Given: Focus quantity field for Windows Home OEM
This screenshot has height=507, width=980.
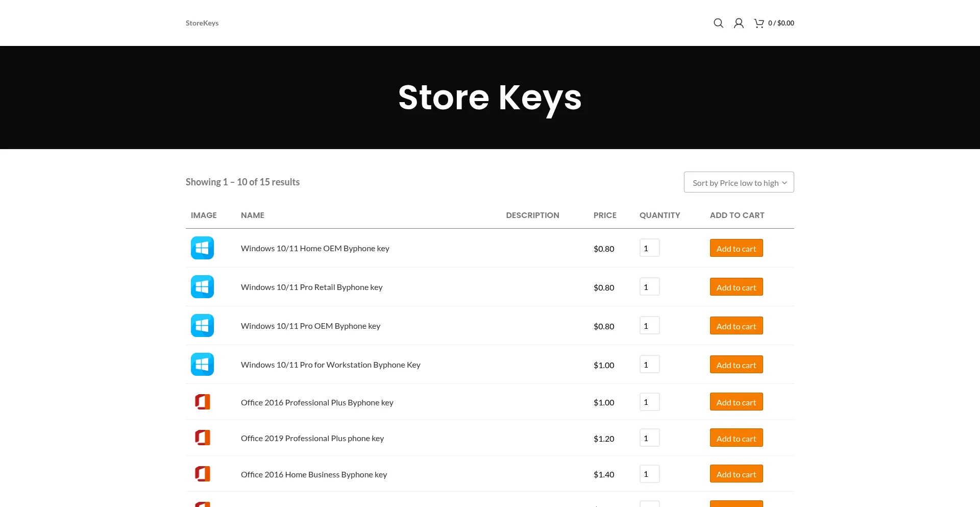Looking at the screenshot, I should click(x=649, y=248).
